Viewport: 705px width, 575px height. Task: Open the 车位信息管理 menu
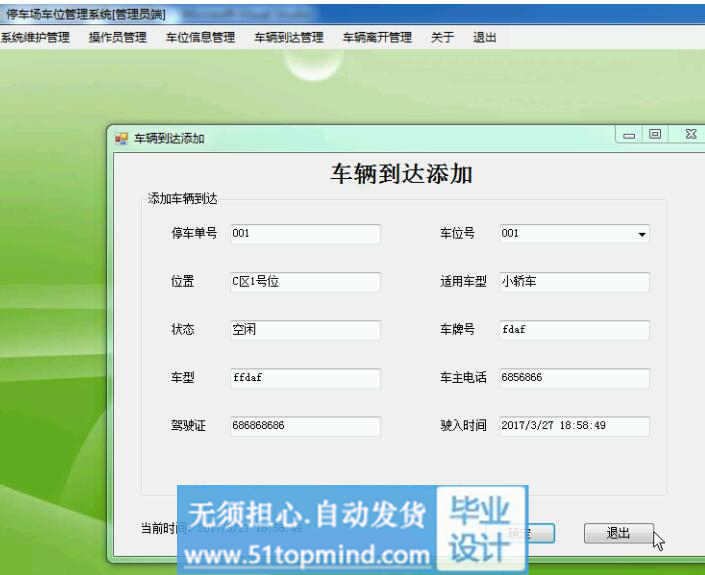coord(200,37)
